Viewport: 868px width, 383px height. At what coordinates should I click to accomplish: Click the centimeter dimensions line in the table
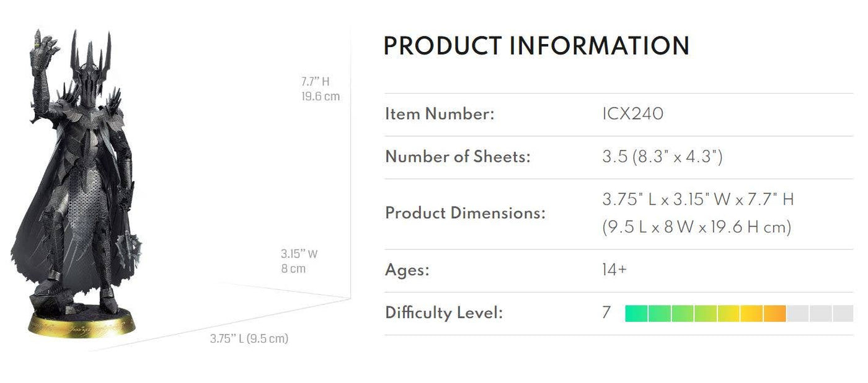[x=697, y=227]
